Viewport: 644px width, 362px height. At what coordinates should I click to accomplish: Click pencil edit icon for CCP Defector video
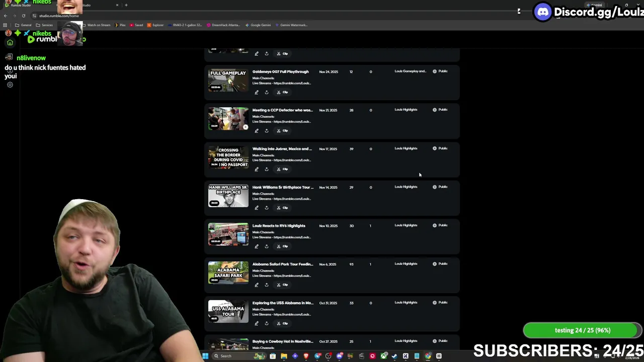(257, 131)
